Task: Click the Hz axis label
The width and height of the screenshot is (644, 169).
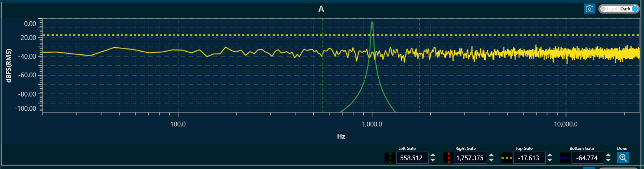Action: pyautogui.click(x=341, y=136)
